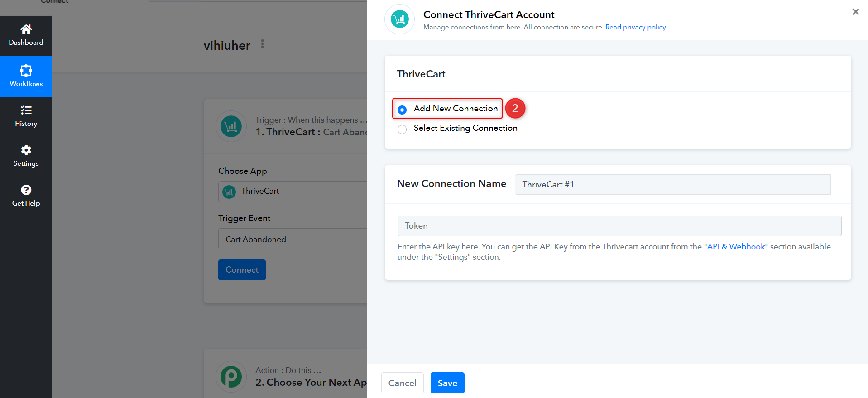The height and width of the screenshot is (398, 868).
Task: Open the Read privacy policy link
Action: point(635,27)
